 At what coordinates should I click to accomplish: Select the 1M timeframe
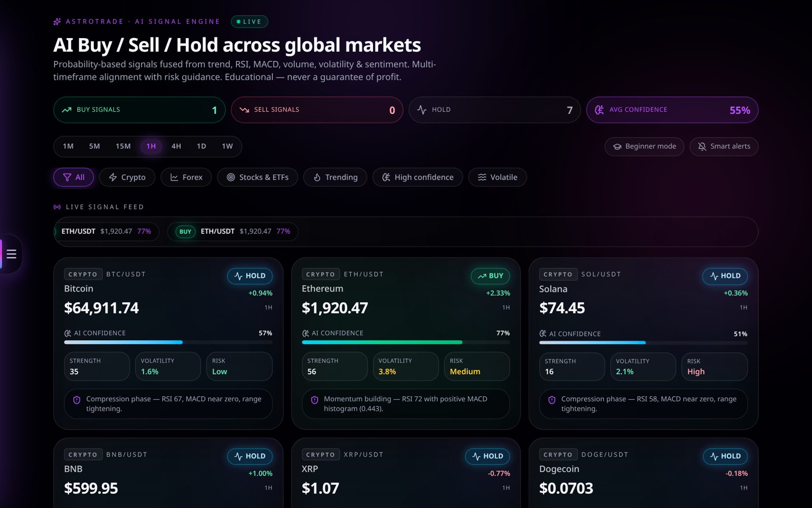click(68, 146)
